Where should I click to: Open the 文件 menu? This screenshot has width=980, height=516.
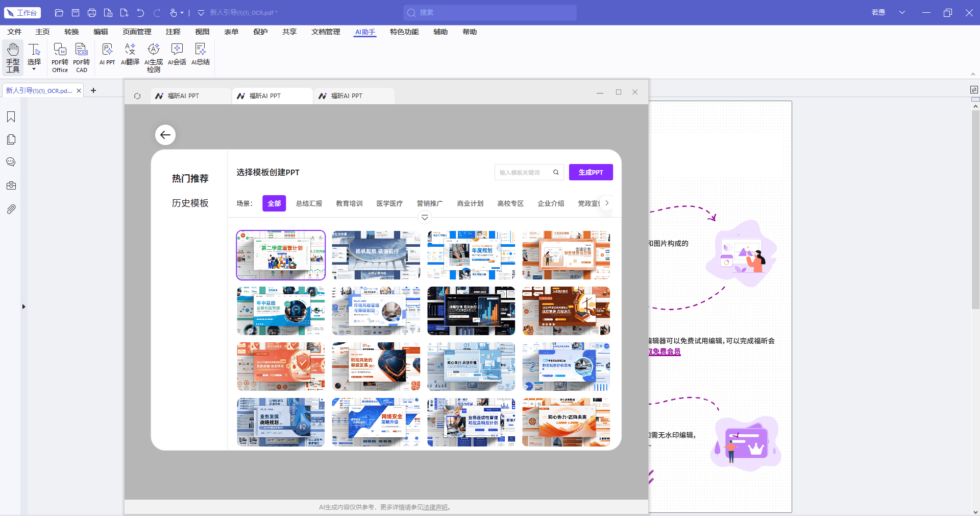[x=14, y=32]
